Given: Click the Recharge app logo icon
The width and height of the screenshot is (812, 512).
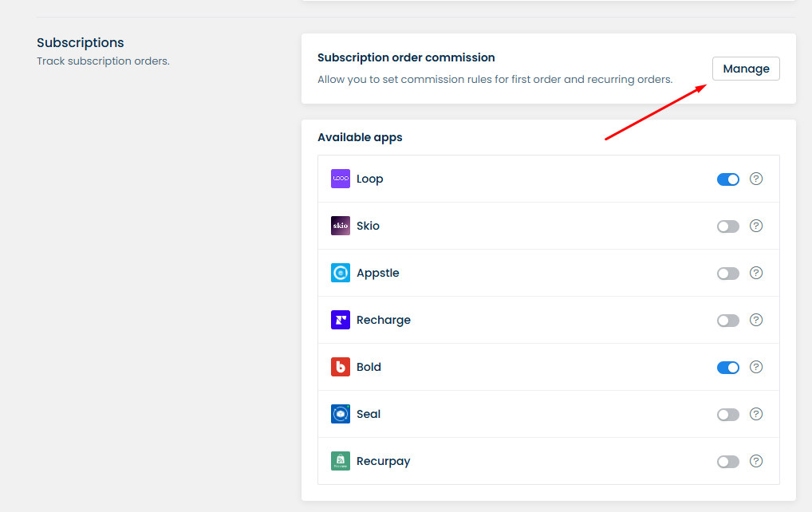Looking at the screenshot, I should [341, 320].
